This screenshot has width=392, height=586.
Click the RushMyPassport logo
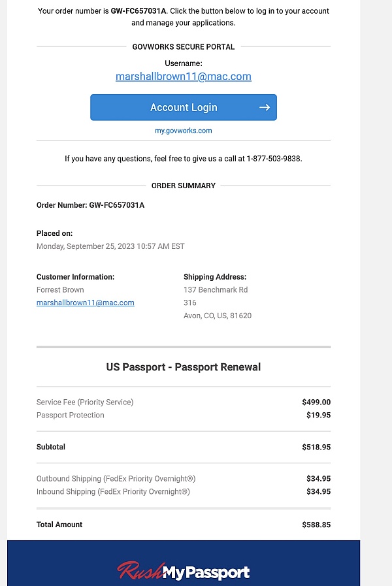pyautogui.click(x=184, y=572)
